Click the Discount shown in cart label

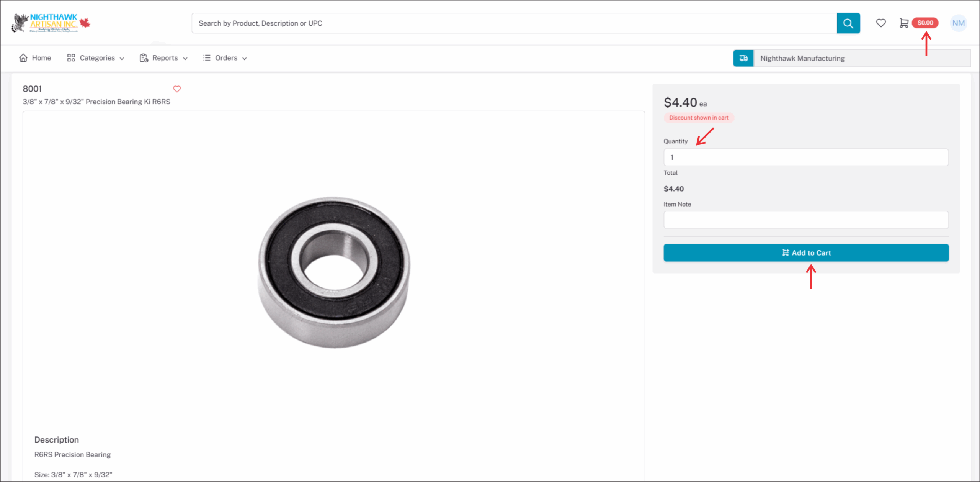699,118
